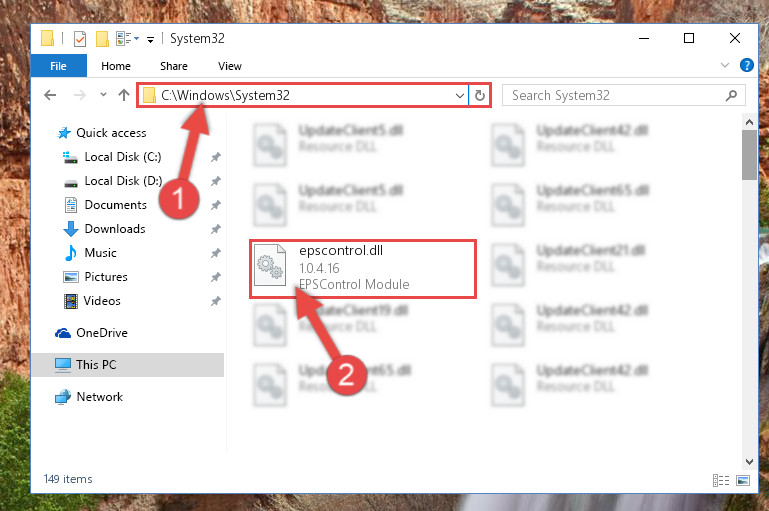Select Network in navigation pane
This screenshot has height=511, width=769.
tap(99, 396)
